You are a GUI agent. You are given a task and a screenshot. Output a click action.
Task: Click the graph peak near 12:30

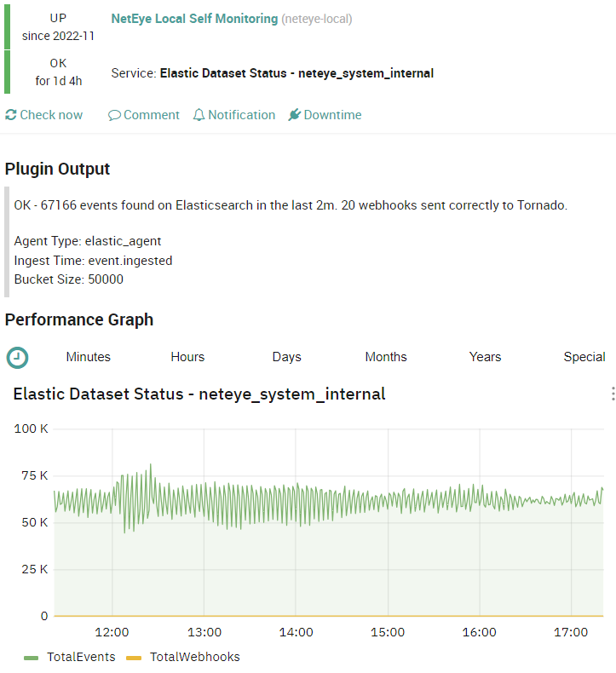pyautogui.click(x=150, y=464)
